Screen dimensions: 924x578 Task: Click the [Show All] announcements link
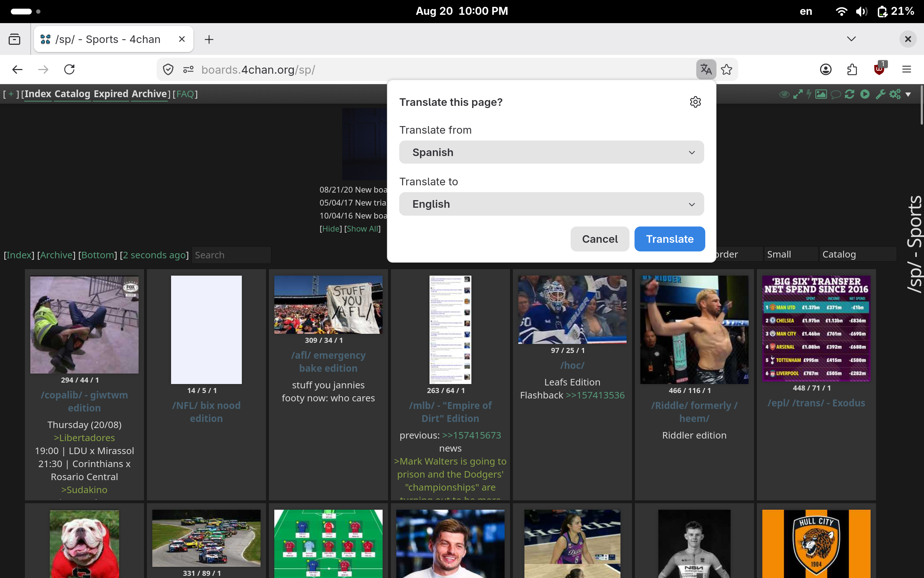tap(362, 229)
